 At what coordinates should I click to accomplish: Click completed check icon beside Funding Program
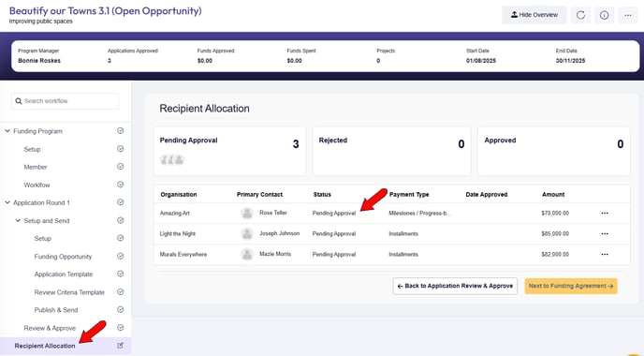click(121, 131)
